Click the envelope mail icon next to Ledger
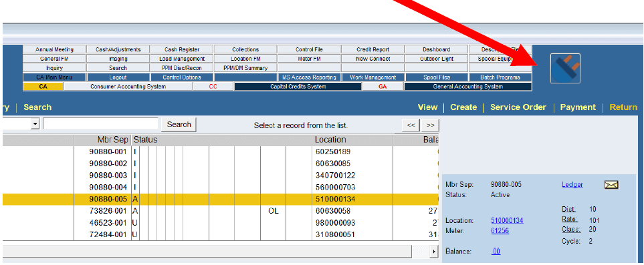Screen dimensions: 644x265 pos(611,185)
